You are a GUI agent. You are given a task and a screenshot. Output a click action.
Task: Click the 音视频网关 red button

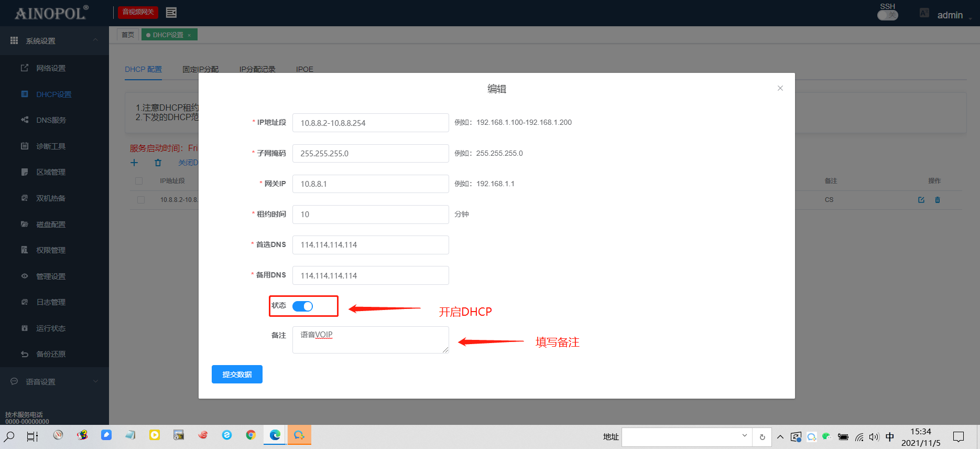pos(138,12)
